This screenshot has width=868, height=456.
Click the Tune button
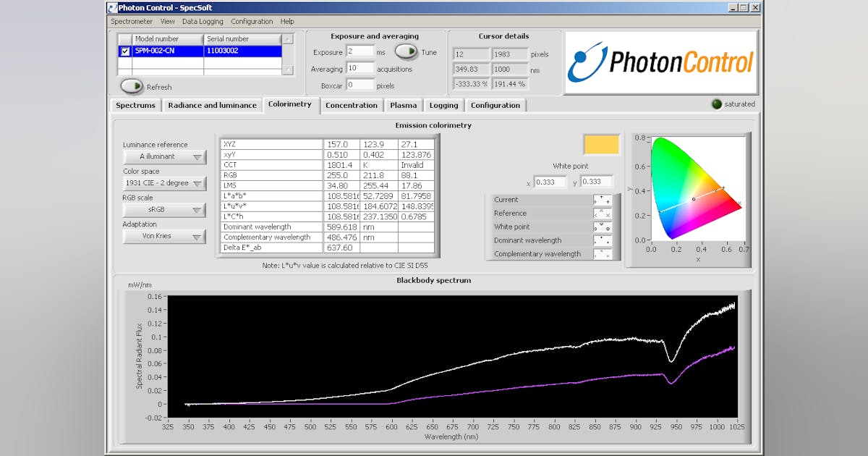point(405,53)
